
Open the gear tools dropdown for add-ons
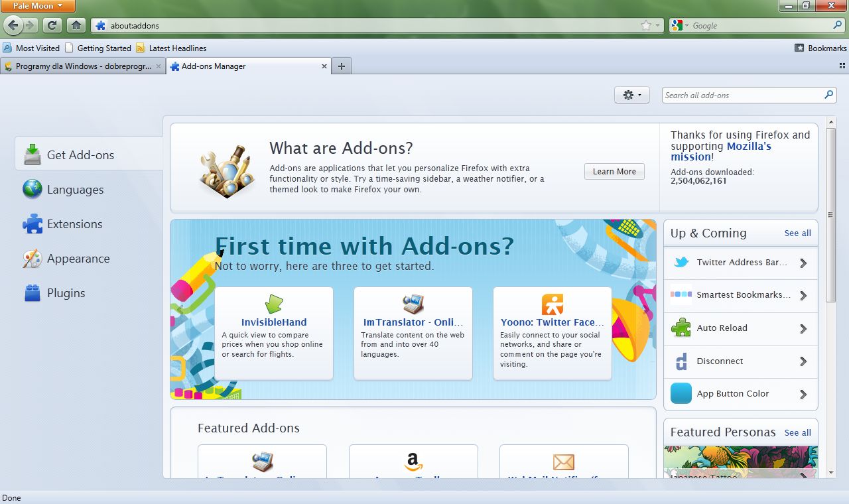pos(632,95)
